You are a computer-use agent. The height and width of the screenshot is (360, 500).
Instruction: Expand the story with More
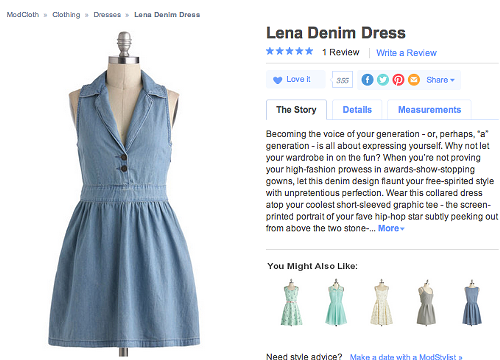391,228
